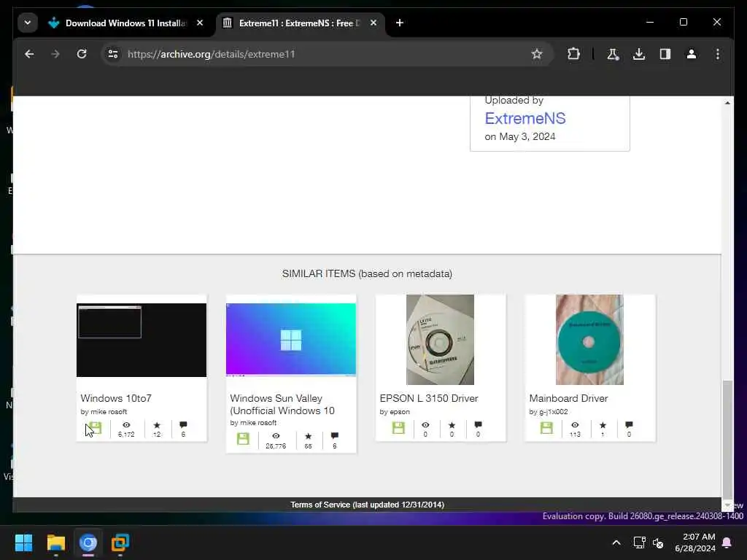Open the browser profile menu

pos(692,54)
